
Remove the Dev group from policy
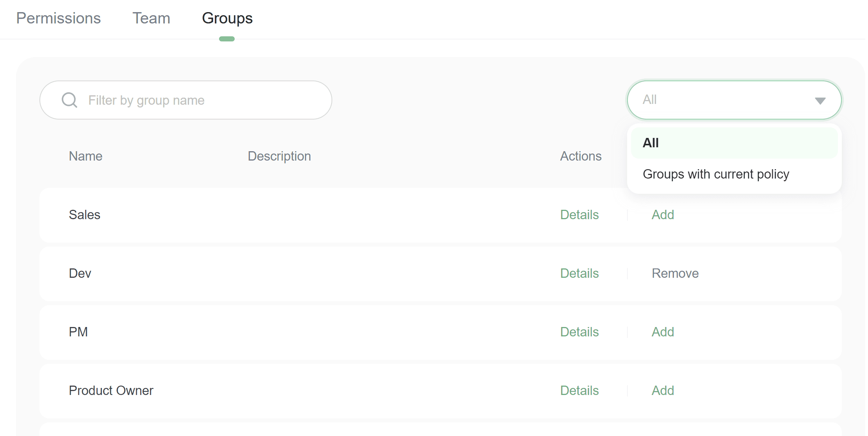point(675,273)
